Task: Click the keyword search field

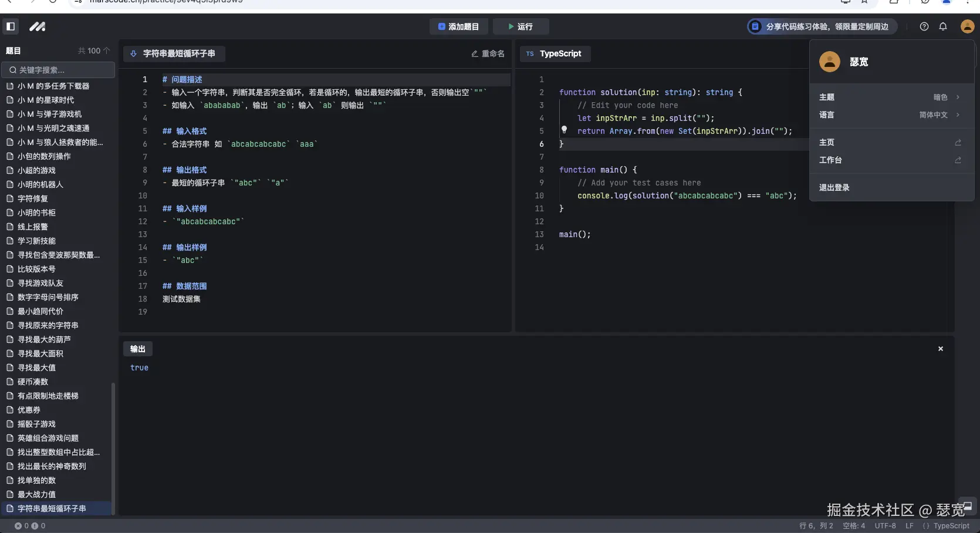Action: tap(59, 70)
